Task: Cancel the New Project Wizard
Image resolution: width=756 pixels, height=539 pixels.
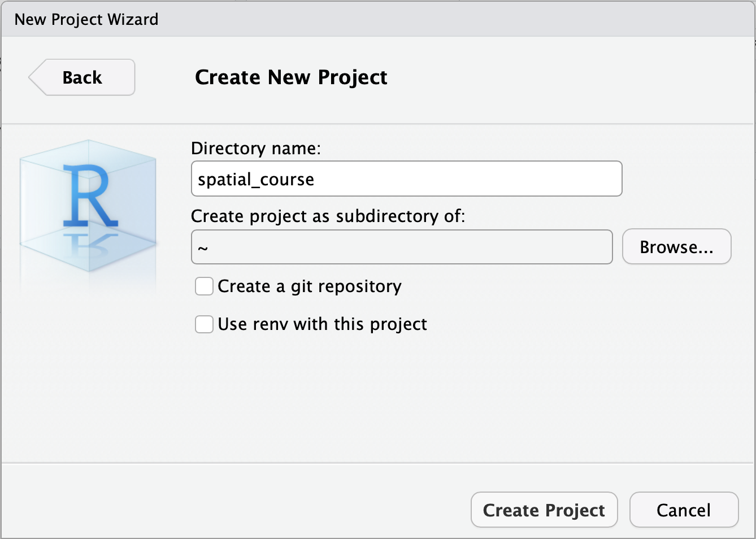Action: pyautogui.click(x=684, y=510)
